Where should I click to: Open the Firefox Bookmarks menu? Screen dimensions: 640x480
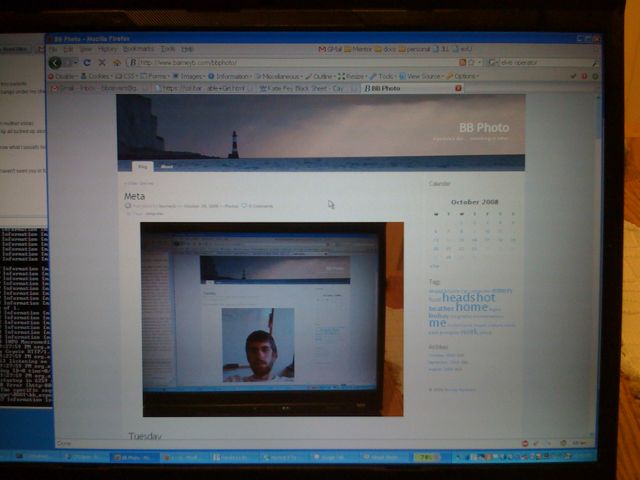pos(138,49)
